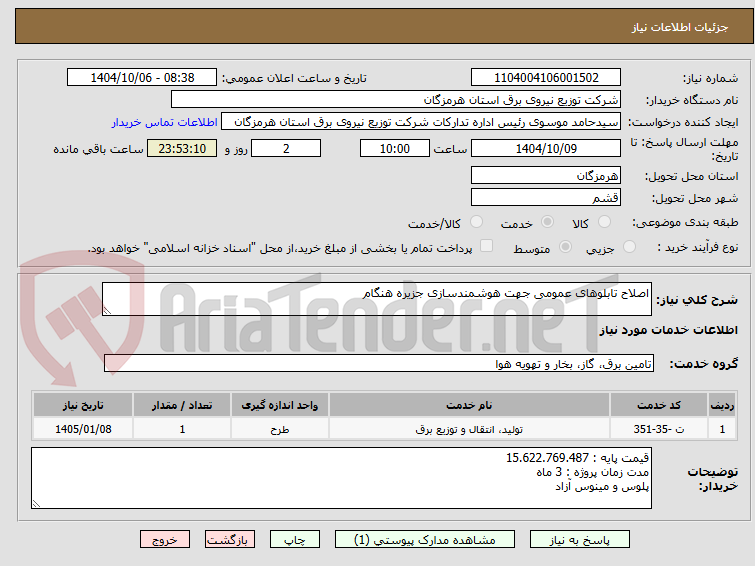Click the اطلاعات خدمات مورد نیاز heading
The image size is (755, 566).
coord(668,330)
